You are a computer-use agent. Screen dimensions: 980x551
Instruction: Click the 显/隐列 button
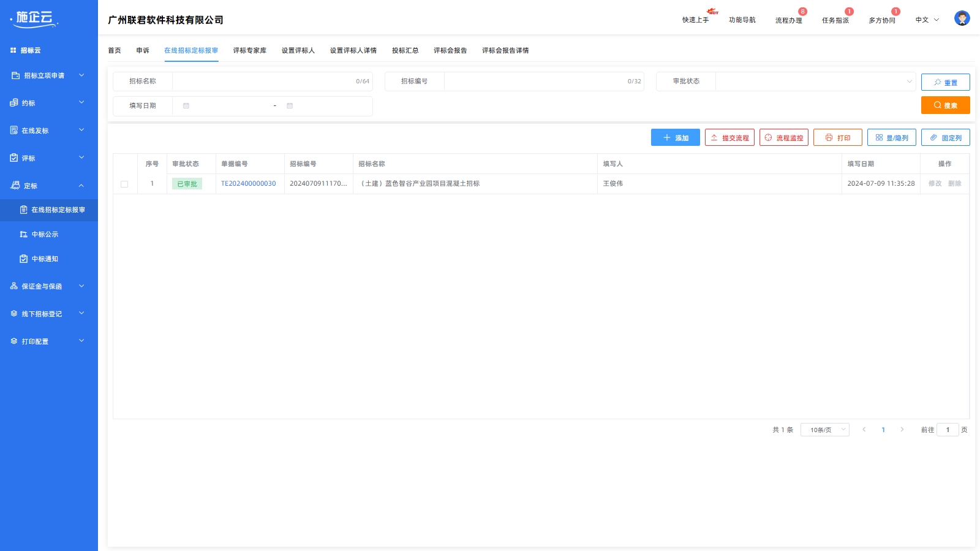pos(891,137)
